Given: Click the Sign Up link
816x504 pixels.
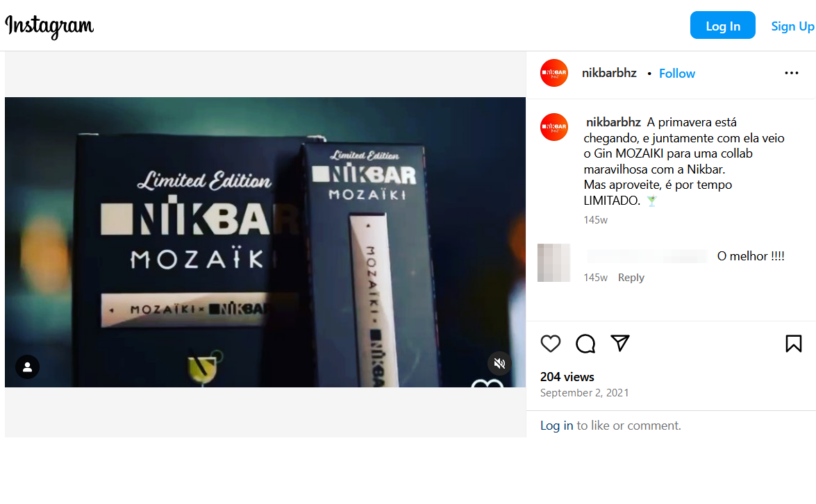Looking at the screenshot, I should (x=792, y=26).
